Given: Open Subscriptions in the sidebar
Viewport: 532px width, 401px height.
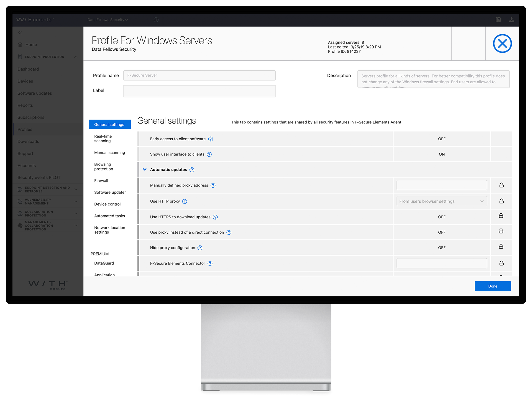Looking at the screenshot, I should tap(31, 117).
